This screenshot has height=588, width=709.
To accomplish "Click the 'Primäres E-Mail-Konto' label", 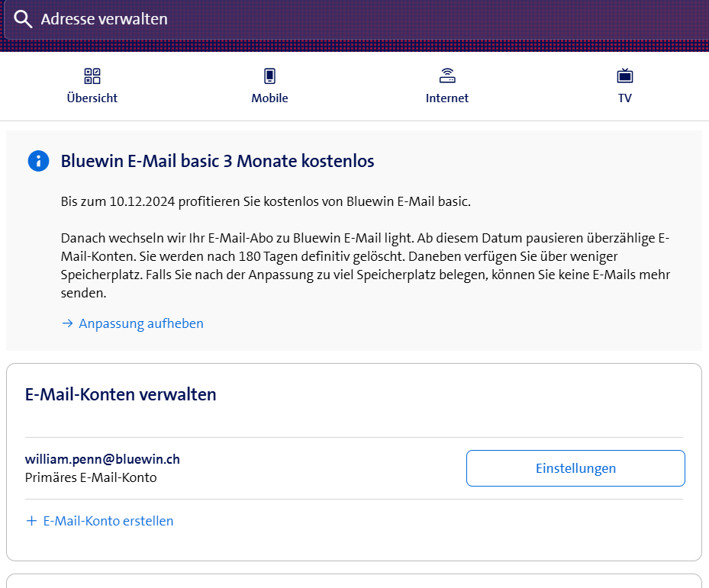I will coord(91,478).
